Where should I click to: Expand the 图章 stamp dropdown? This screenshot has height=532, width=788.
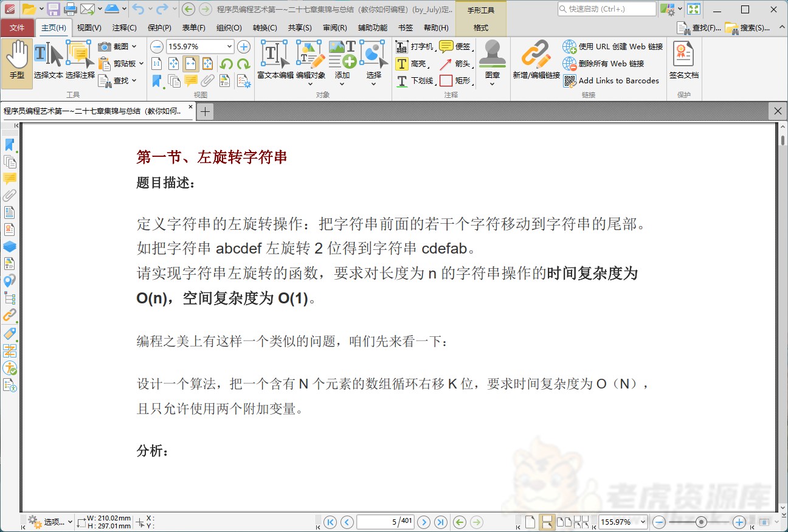pyautogui.click(x=493, y=84)
